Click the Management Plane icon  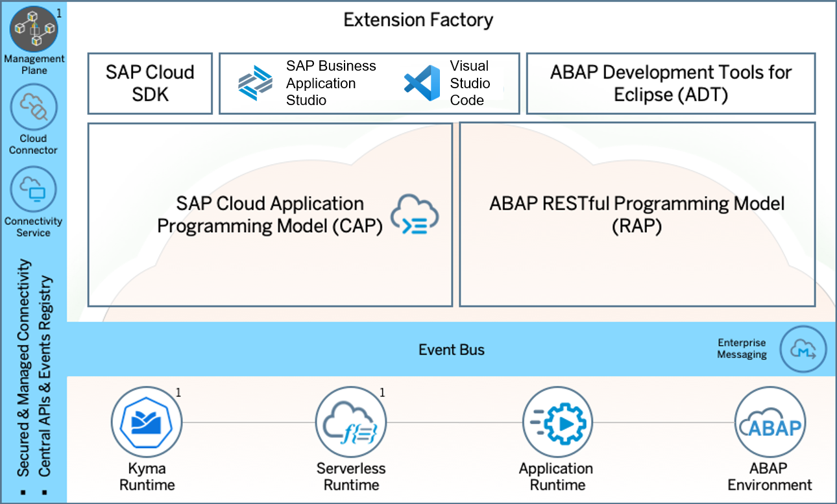pos(33,29)
